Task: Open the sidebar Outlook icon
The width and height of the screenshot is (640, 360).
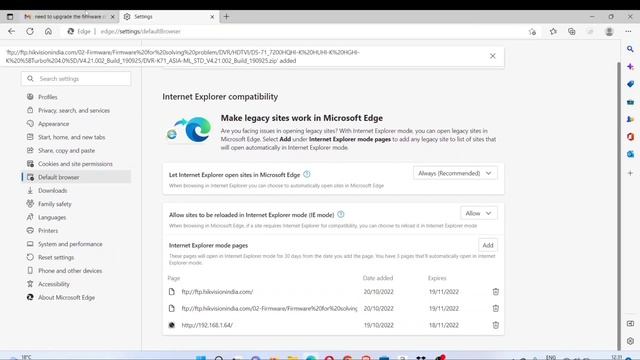Action: pos(630,154)
